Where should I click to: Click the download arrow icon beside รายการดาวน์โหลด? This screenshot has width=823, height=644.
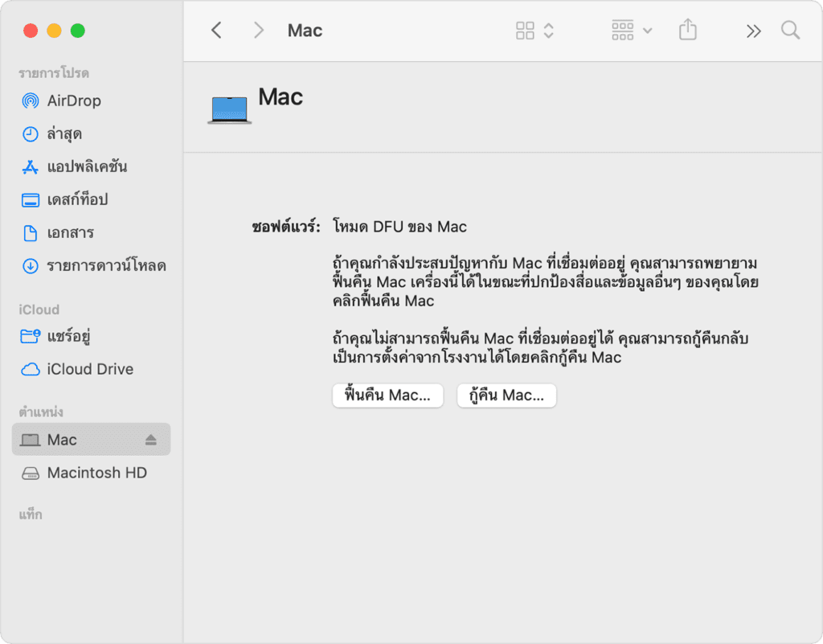(x=31, y=266)
